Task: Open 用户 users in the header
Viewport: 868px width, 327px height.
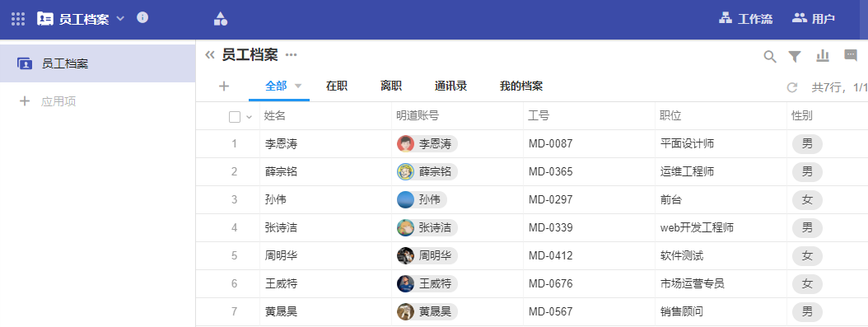Action: [813, 19]
